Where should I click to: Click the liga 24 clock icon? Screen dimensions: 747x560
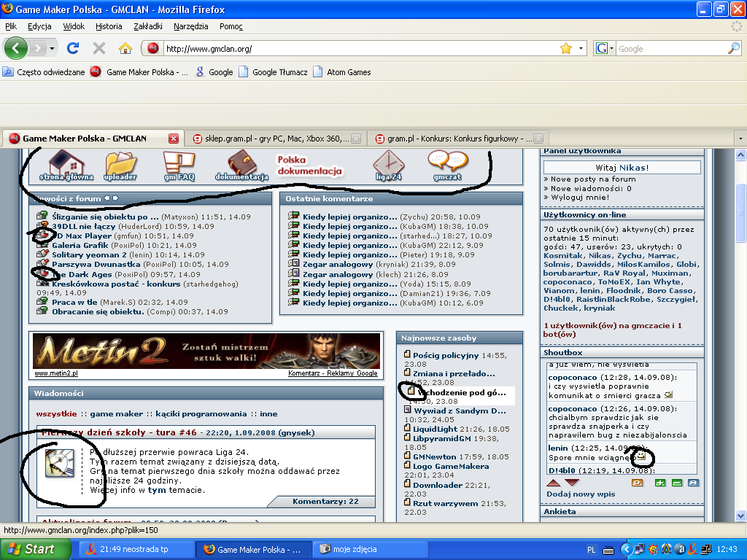click(388, 163)
